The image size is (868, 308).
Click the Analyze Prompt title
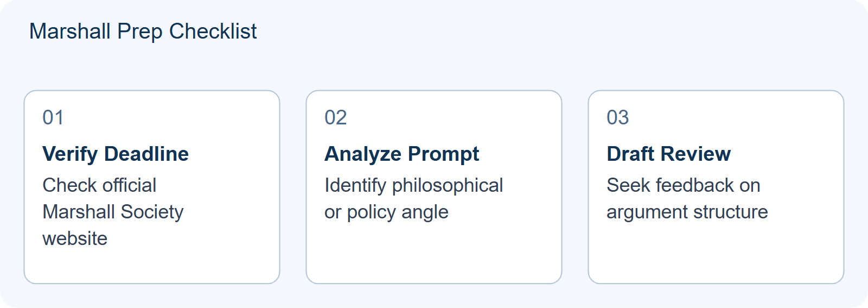pyautogui.click(x=402, y=154)
